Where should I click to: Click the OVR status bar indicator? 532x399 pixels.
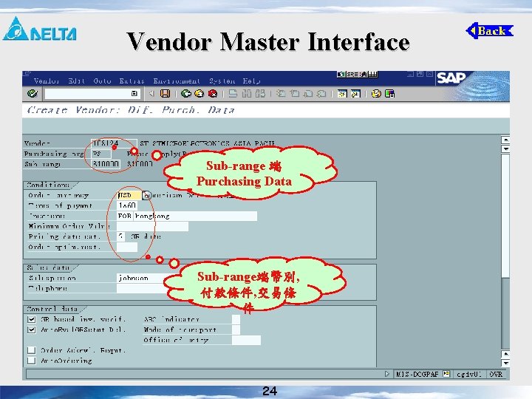pyautogui.click(x=496, y=374)
